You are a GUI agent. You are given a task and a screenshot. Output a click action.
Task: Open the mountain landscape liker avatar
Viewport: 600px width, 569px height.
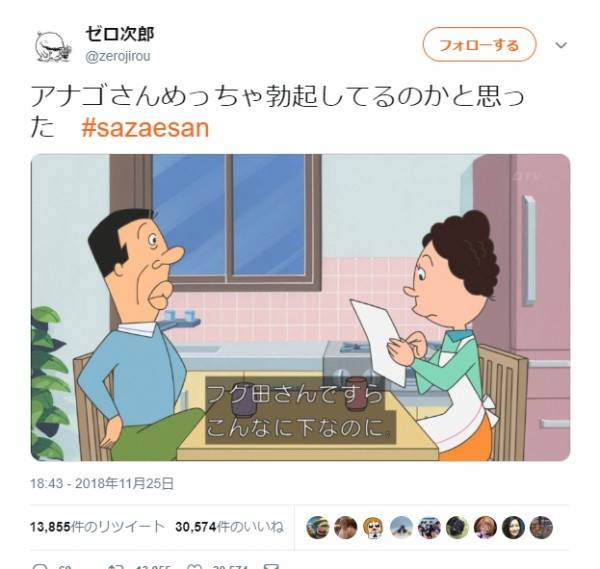coord(401,527)
